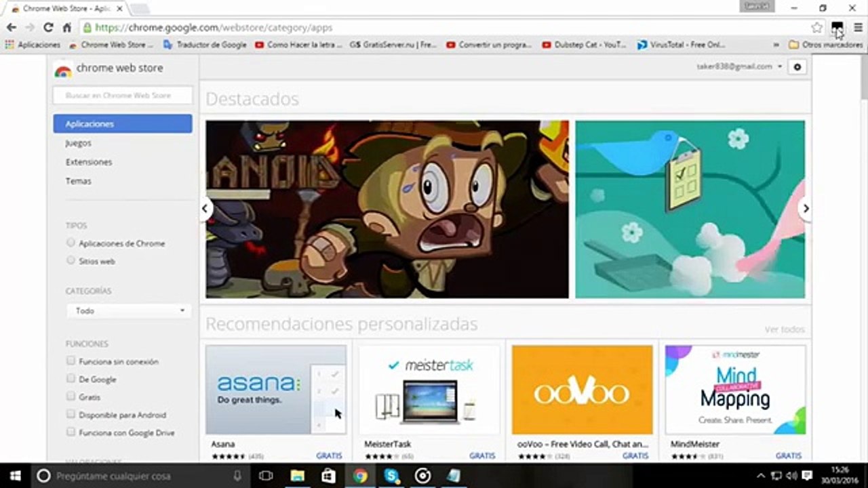Image resolution: width=868 pixels, height=488 pixels.
Task: Expand the hidden system tray icons
Action: (x=761, y=476)
